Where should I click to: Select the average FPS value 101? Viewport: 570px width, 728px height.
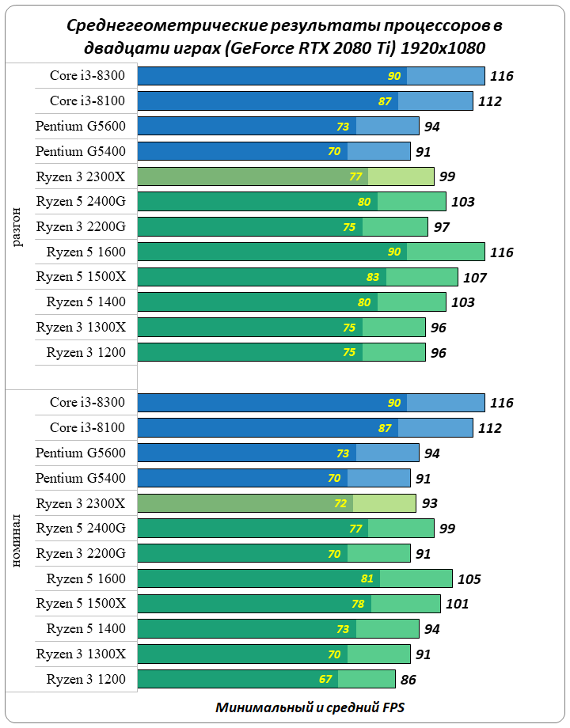click(x=457, y=605)
